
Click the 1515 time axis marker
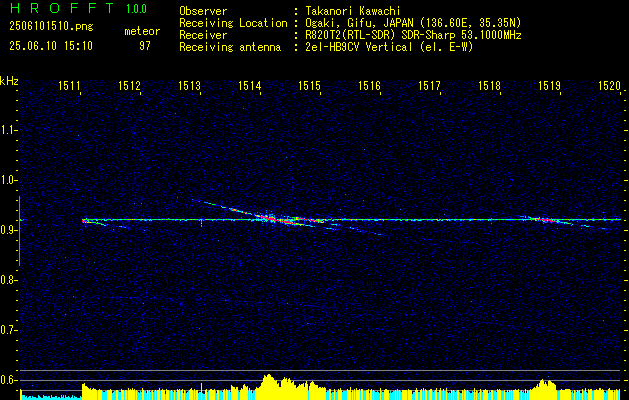pyautogui.click(x=310, y=85)
